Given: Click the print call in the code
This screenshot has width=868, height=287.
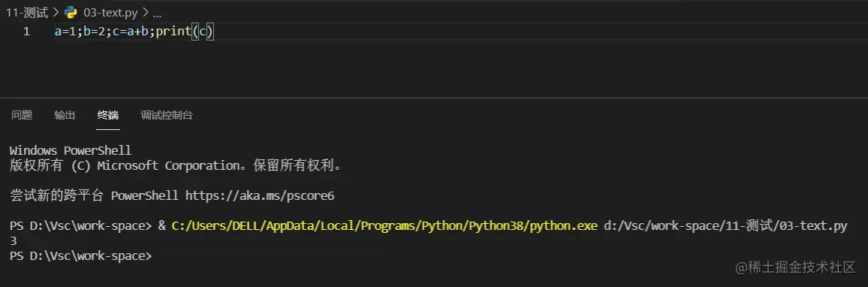Looking at the screenshot, I should [x=173, y=32].
